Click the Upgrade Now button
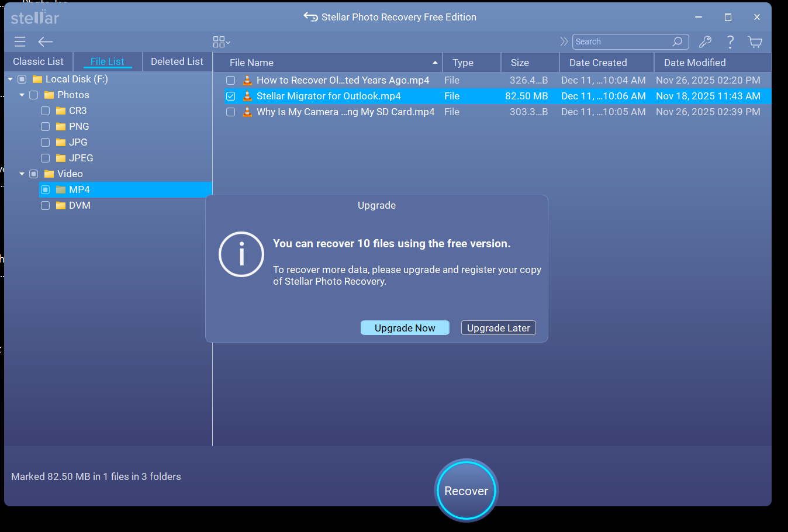 click(405, 328)
